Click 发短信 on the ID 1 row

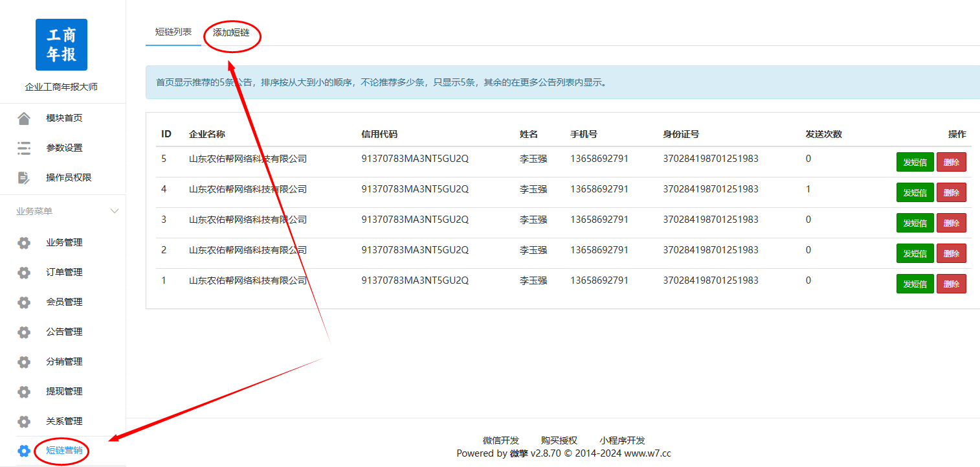(x=915, y=284)
